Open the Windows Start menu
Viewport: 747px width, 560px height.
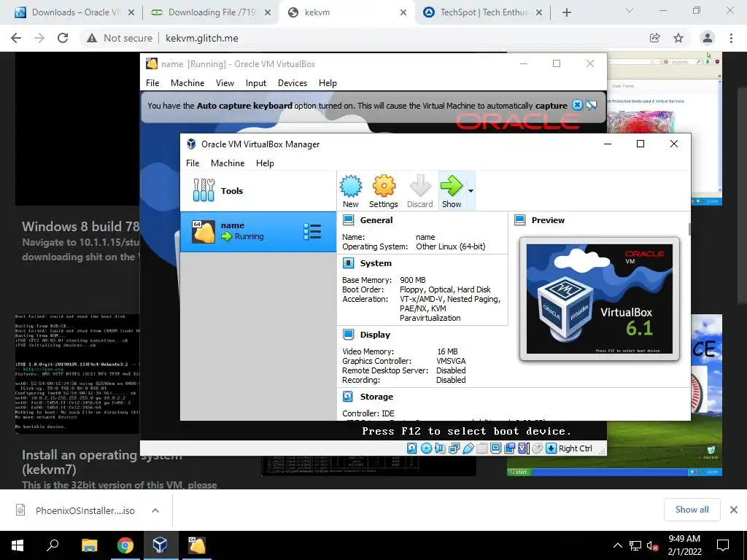[x=18, y=545]
